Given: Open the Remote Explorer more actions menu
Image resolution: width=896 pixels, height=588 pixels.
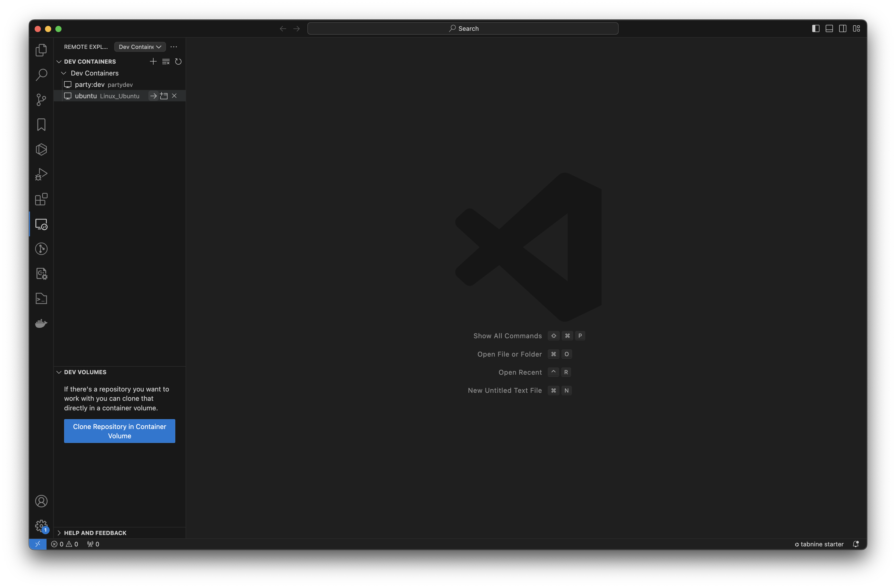Looking at the screenshot, I should click(x=173, y=47).
